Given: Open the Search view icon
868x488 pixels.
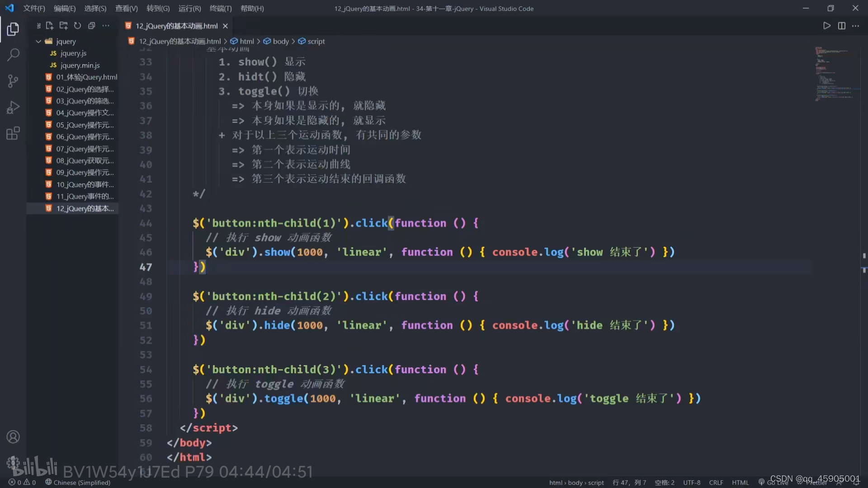Looking at the screenshot, I should coord(13,55).
